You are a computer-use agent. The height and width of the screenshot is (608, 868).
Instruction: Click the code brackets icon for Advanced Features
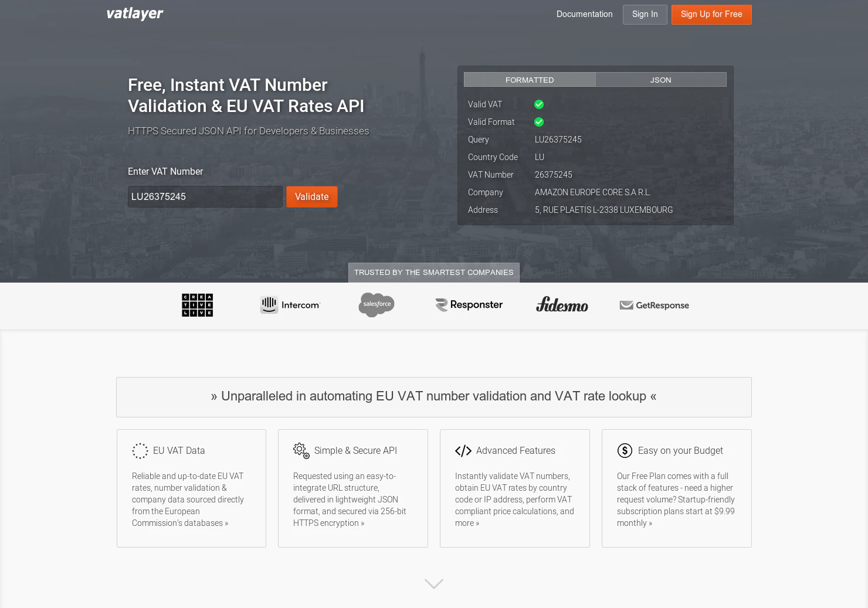point(463,450)
